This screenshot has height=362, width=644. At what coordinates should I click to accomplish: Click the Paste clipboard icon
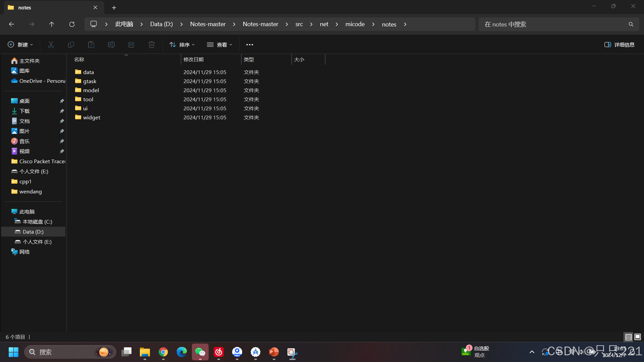[91, 45]
